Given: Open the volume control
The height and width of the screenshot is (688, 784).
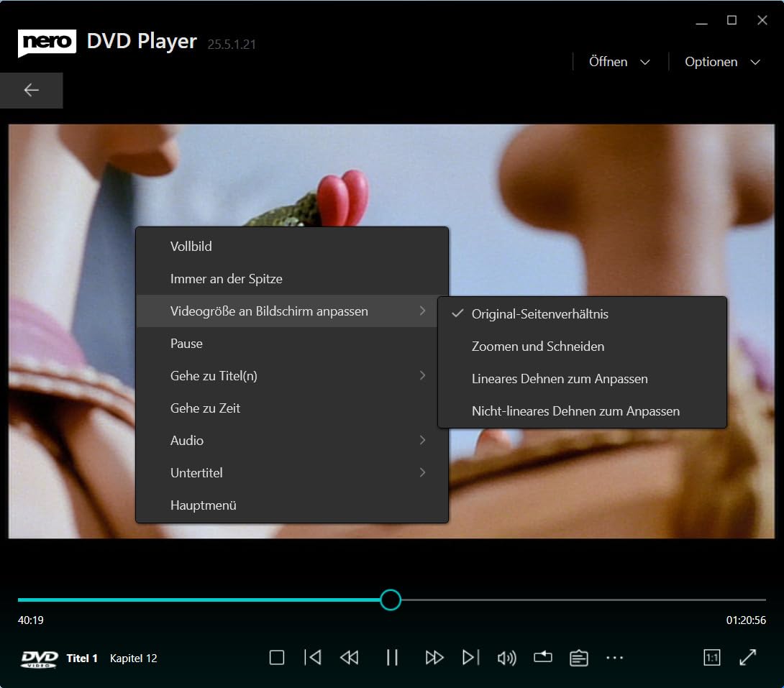Looking at the screenshot, I should click(x=506, y=658).
